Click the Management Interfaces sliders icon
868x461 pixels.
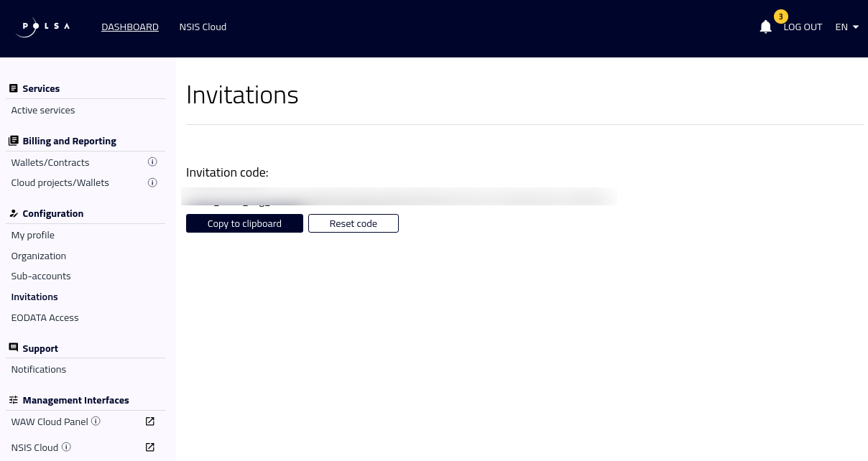(x=14, y=399)
